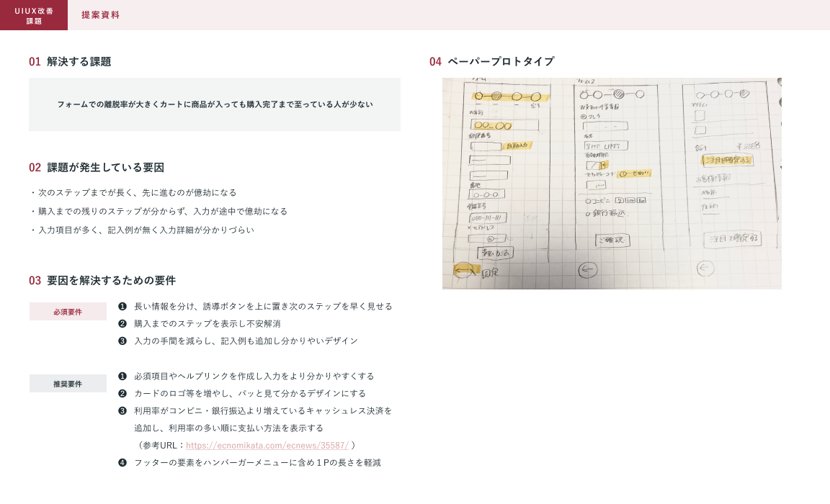This screenshot has width=830, height=504.
Task: Click the back arrow circle under middle sketch
Action: (x=588, y=269)
